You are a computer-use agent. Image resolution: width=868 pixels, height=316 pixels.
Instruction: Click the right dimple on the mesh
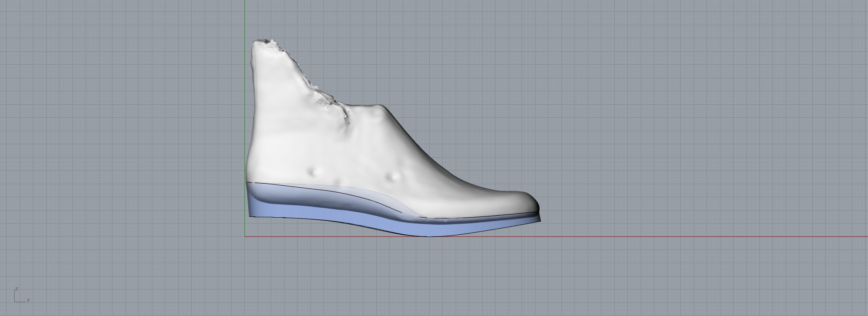pyautogui.click(x=392, y=177)
